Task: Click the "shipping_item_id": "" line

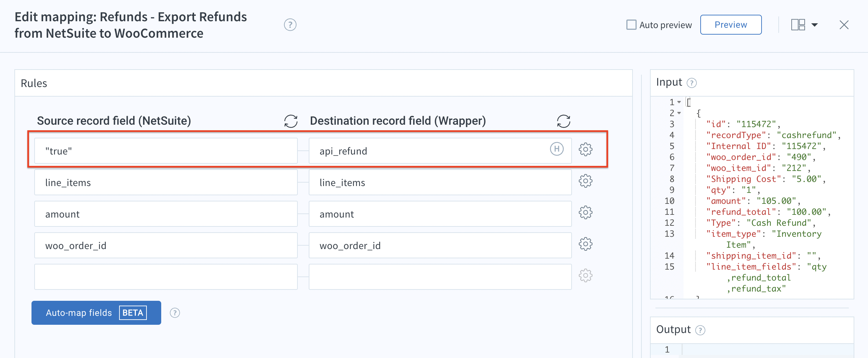Action: coord(763,256)
